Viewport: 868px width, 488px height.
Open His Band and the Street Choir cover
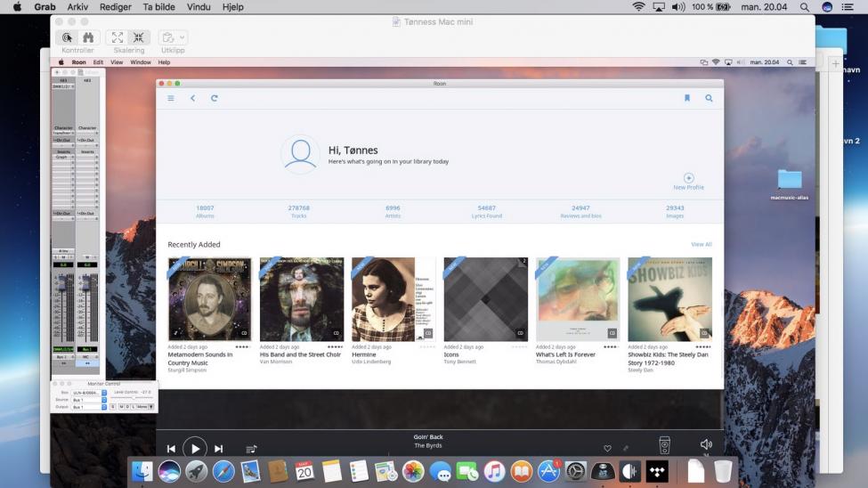[x=302, y=299]
